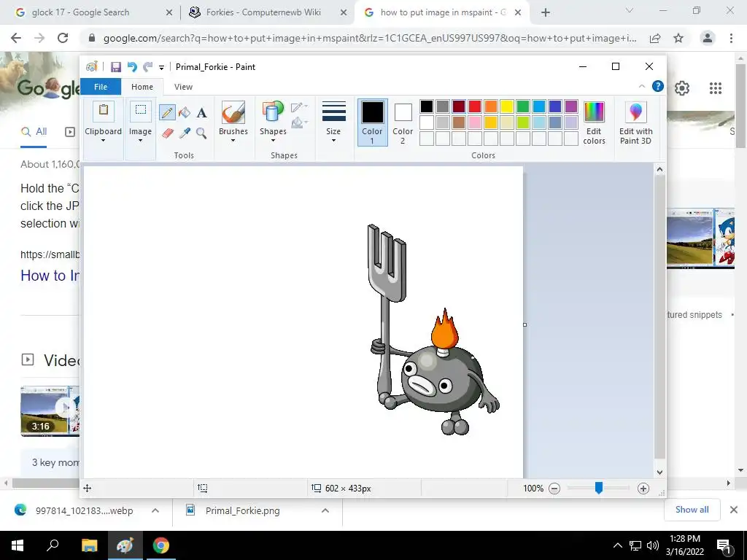Expand options for Primal_Forkie.png download
The height and width of the screenshot is (560, 747).
(x=325, y=510)
